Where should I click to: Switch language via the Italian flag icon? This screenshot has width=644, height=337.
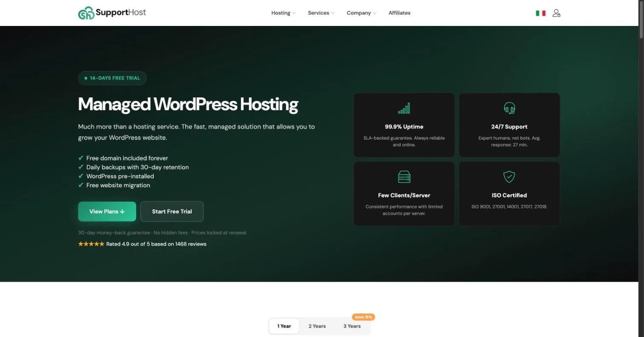(x=540, y=13)
